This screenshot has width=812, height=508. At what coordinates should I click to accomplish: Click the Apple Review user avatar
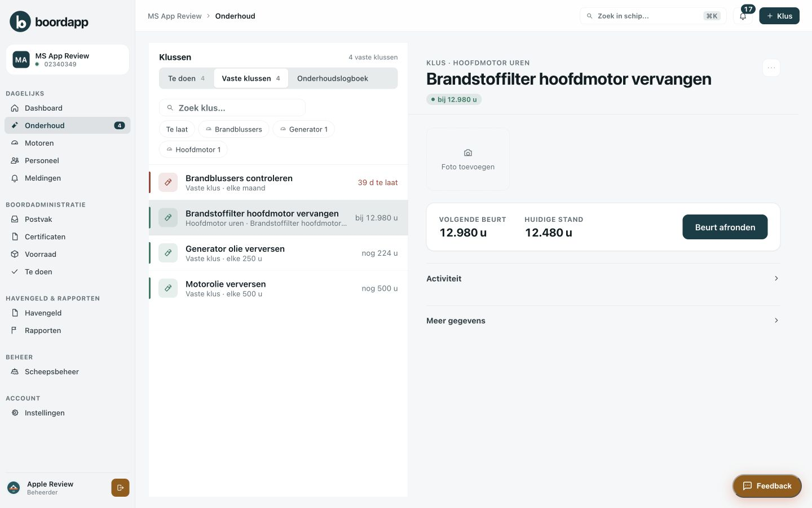click(x=14, y=488)
